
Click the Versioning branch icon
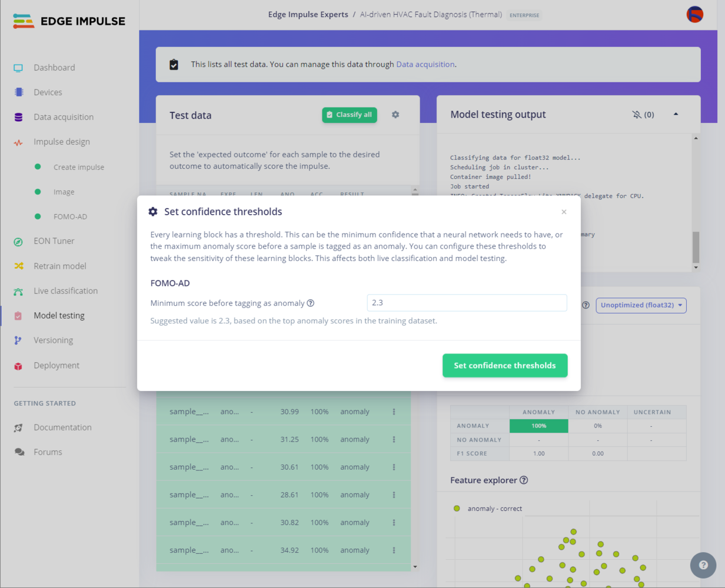coord(18,340)
